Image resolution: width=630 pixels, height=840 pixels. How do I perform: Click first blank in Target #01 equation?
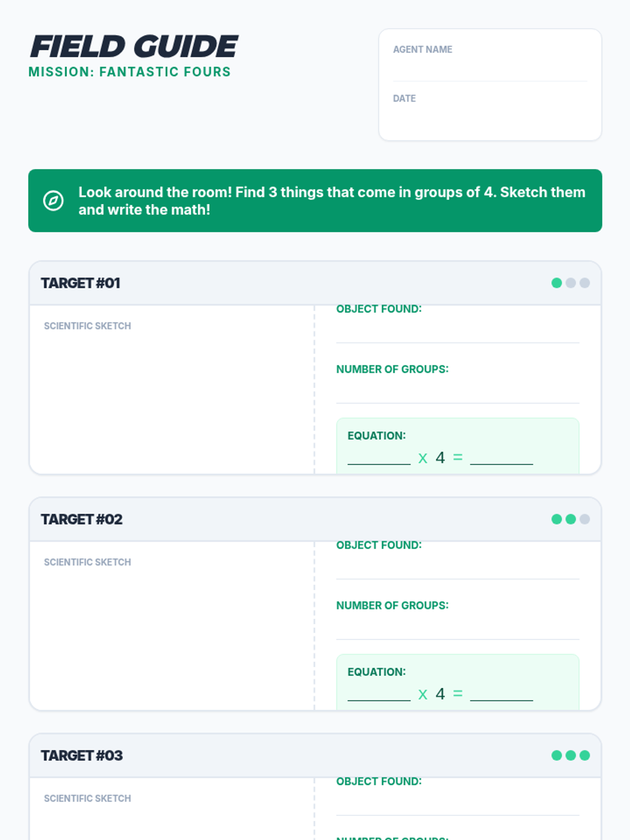pyautogui.click(x=379, y=457)
